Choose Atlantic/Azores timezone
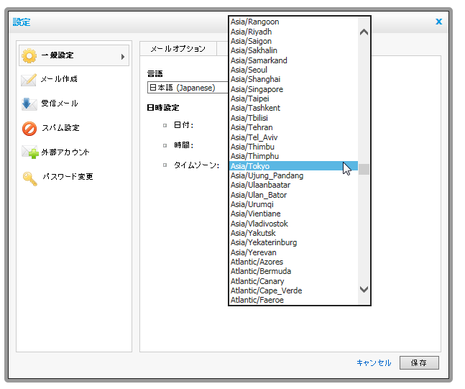 (293, 262)
